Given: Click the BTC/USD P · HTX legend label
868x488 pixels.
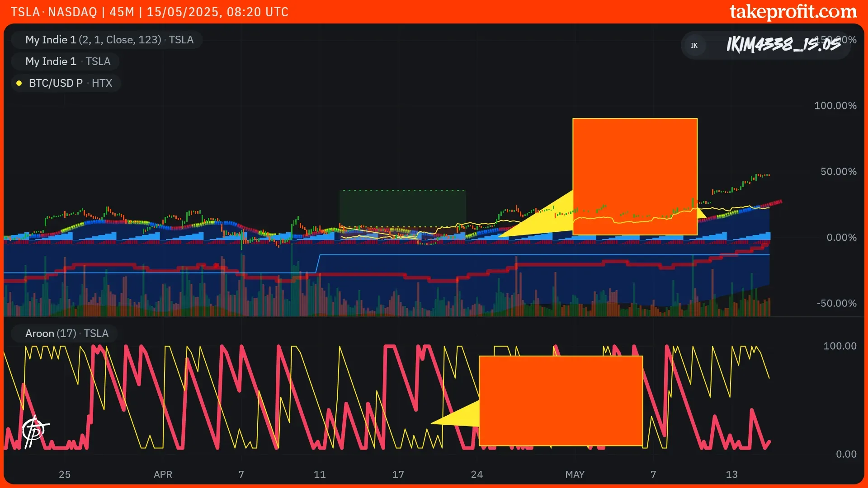Looking at the screenshot, I should (x=70, y=83).
